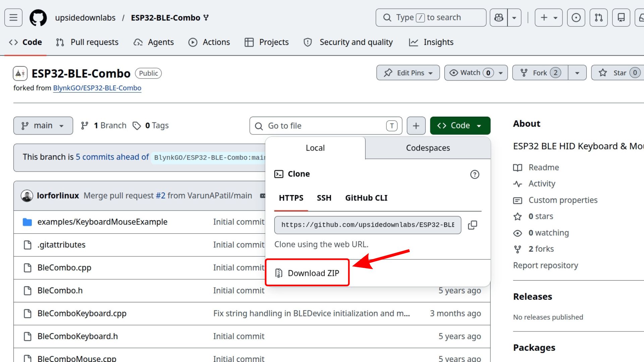Focus the Type to search box
This screenshot has height=362, width=644.
[431, 17]
